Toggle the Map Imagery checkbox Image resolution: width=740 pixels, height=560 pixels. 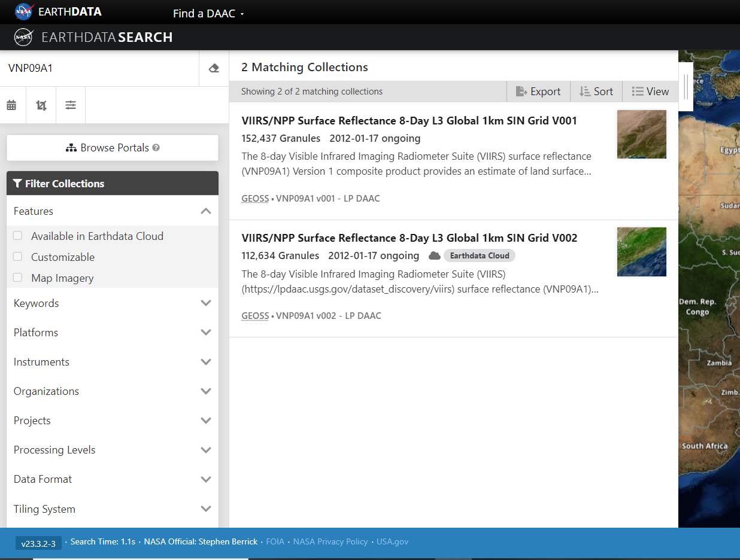tap(18, 278)
